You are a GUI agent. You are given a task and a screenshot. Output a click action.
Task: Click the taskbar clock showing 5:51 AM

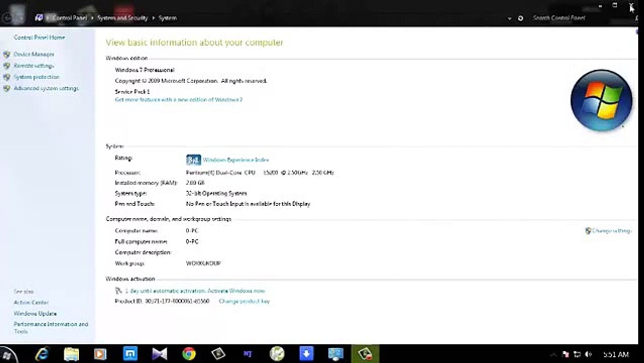click(x=616, y=354)
